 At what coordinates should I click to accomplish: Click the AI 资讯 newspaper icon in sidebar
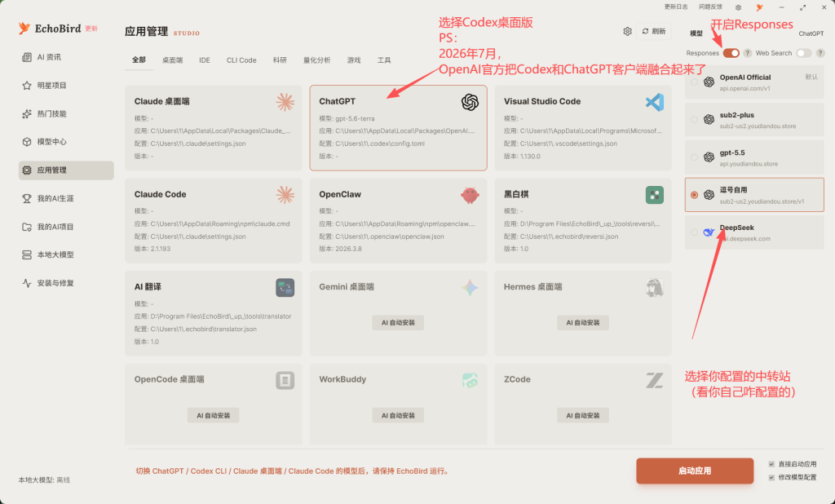click(x=27, y=57)
